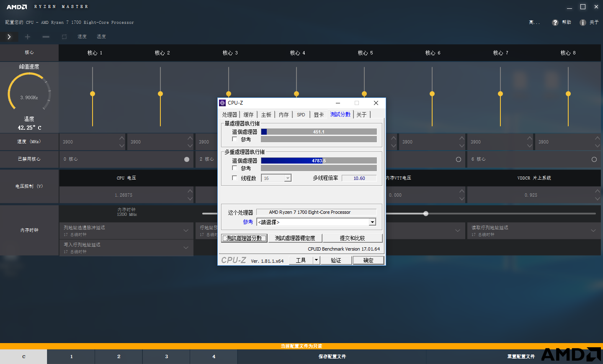The height and width of the screenshot is (364, 603).
Task: Click the 温度 button in Ryzen Master toolbar
Action: (101, 37)
